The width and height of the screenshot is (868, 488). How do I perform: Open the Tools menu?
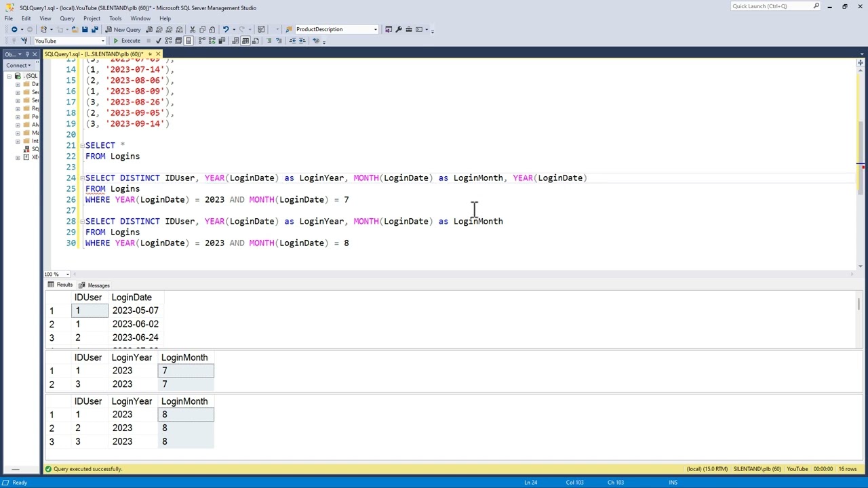coord(115,18)
